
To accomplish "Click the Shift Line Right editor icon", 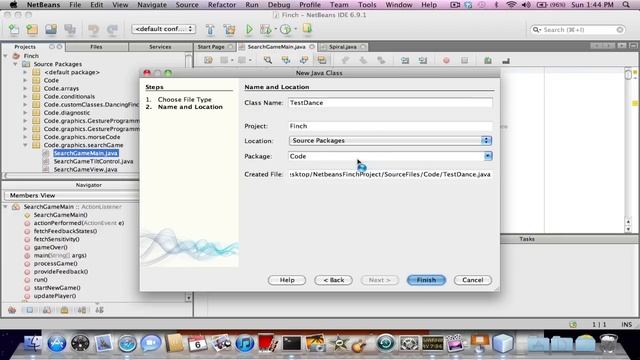I will click(x=423, y=60).
